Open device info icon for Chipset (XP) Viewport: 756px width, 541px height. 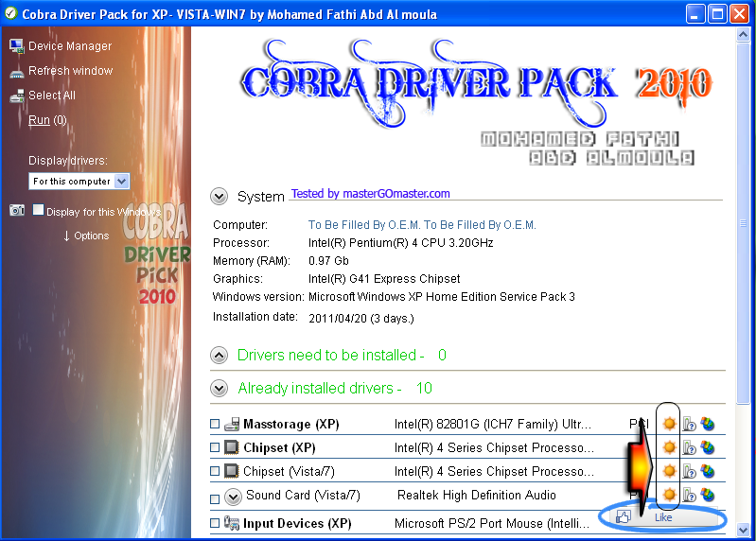(690, 447)
